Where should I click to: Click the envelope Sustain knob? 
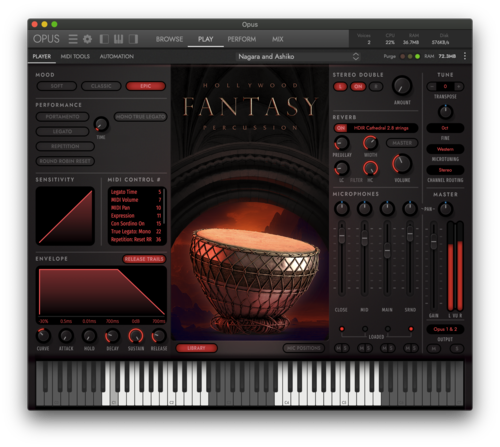(136, 336)
